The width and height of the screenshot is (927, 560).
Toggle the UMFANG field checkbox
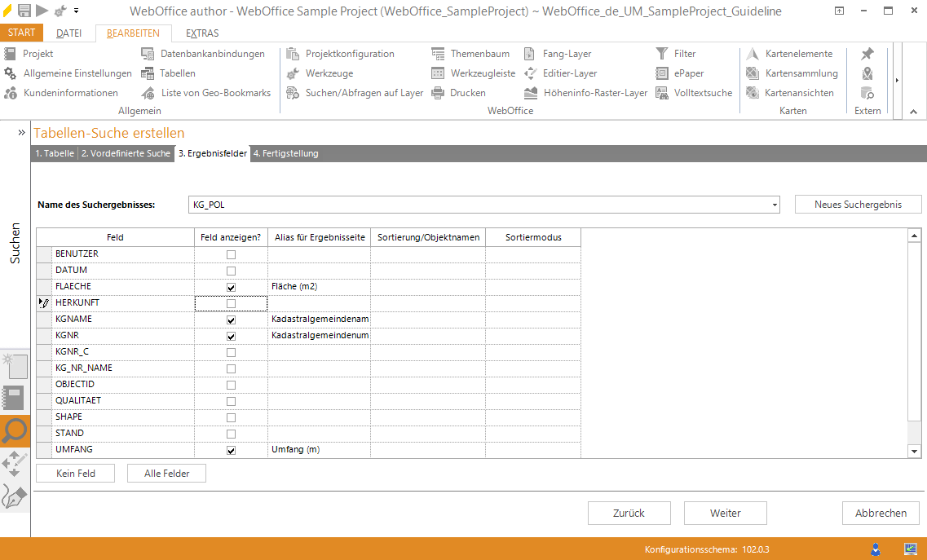coord(231,450)
